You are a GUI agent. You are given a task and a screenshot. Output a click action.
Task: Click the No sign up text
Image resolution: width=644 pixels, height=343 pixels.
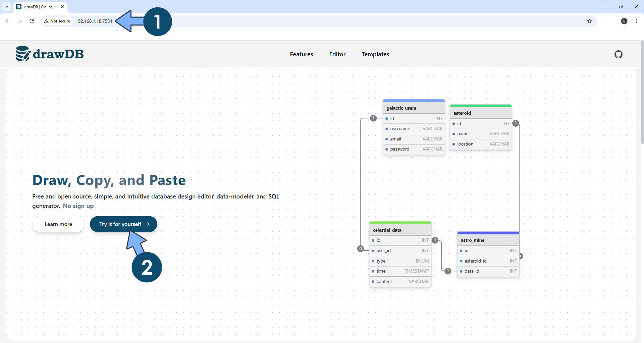tap(78, 206)
